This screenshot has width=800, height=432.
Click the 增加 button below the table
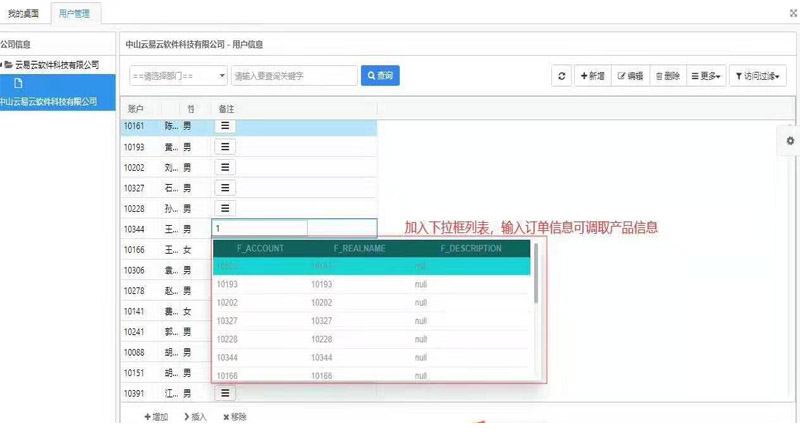(x=156, y=417)
